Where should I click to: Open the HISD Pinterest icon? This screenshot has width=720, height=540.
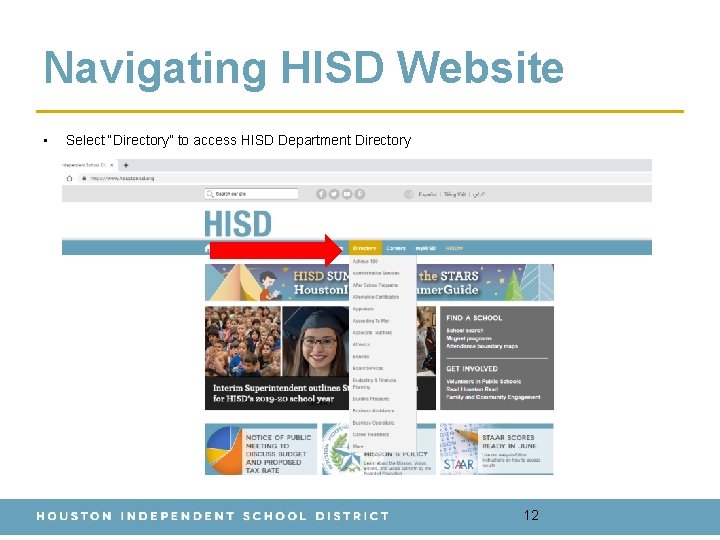click(x=360, y=194)
